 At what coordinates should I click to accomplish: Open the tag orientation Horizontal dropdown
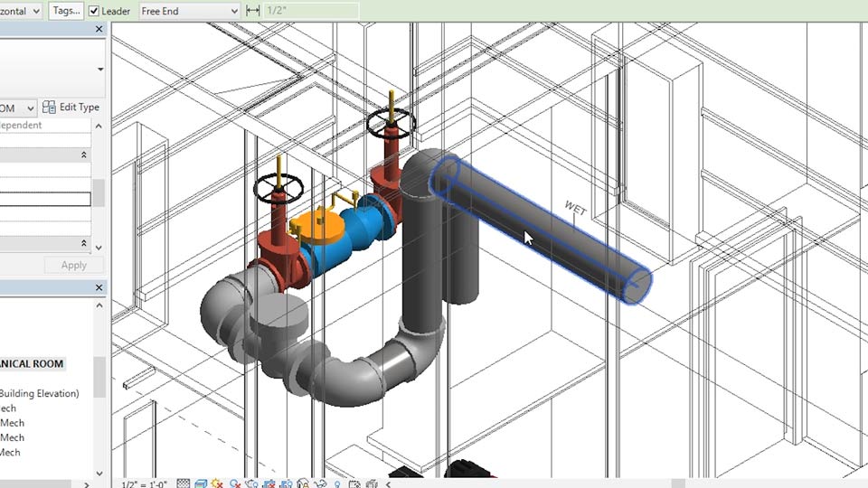coord(35,11)
